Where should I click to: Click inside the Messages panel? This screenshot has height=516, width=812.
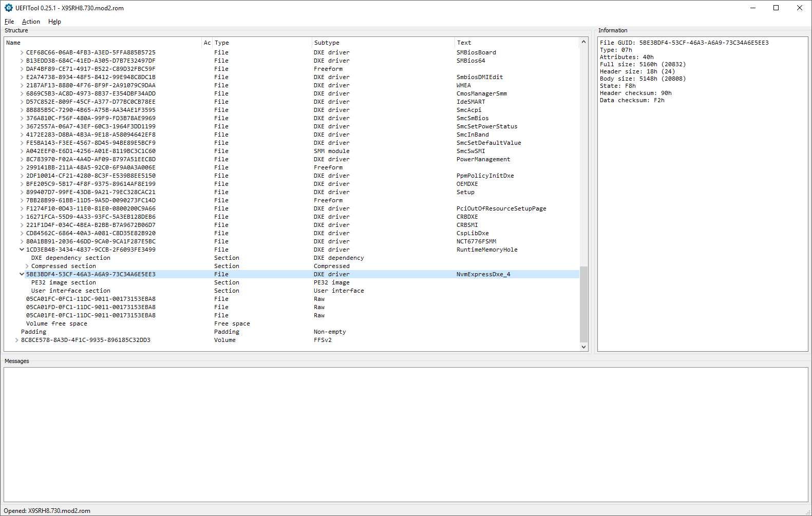tap(406, 434)
